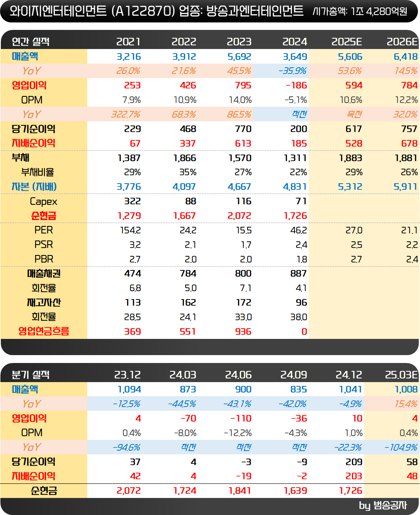Click the 24.09 quarter column header
This screenshot has height=515, width=420.
coord(294,375)
